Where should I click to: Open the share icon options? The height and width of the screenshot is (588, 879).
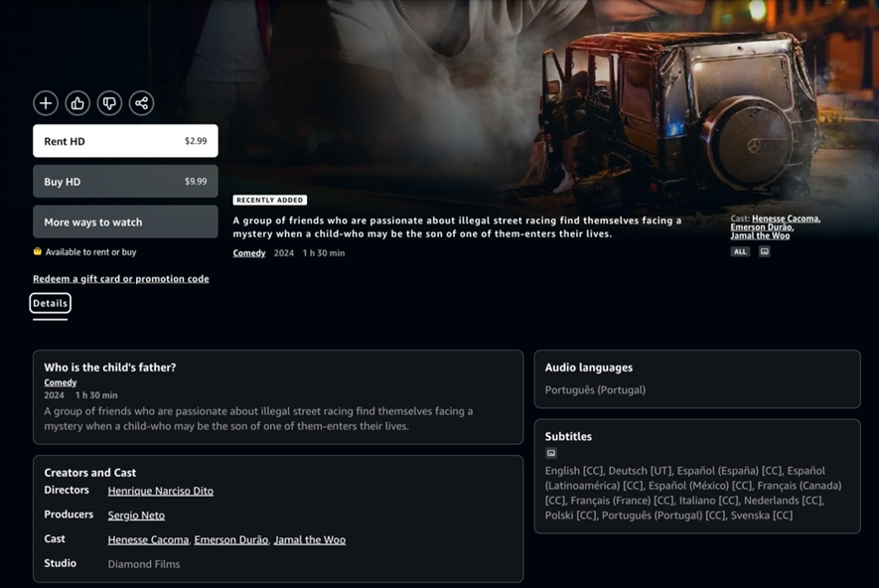[141, 103]
